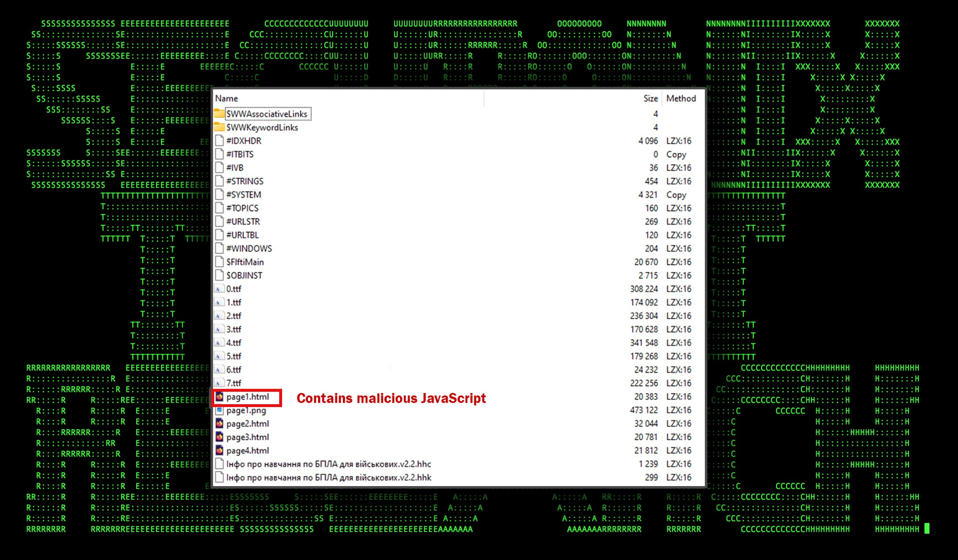Select the 4.ttf font entry
Viewport: 958px width, 560px height.
coord(233,343)
